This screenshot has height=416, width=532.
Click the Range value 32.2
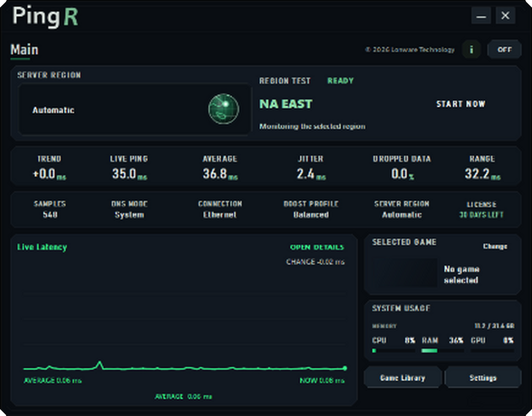coord(477,174)
